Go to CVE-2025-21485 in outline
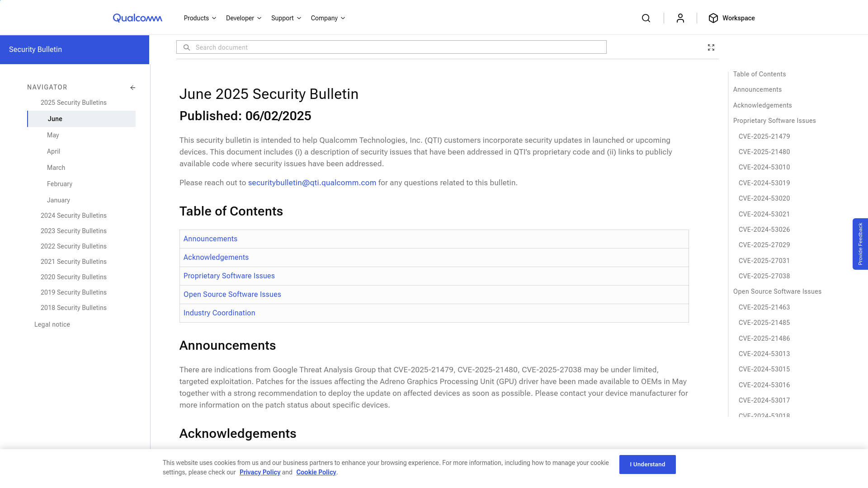868x488 pixels. click(764, 323)
